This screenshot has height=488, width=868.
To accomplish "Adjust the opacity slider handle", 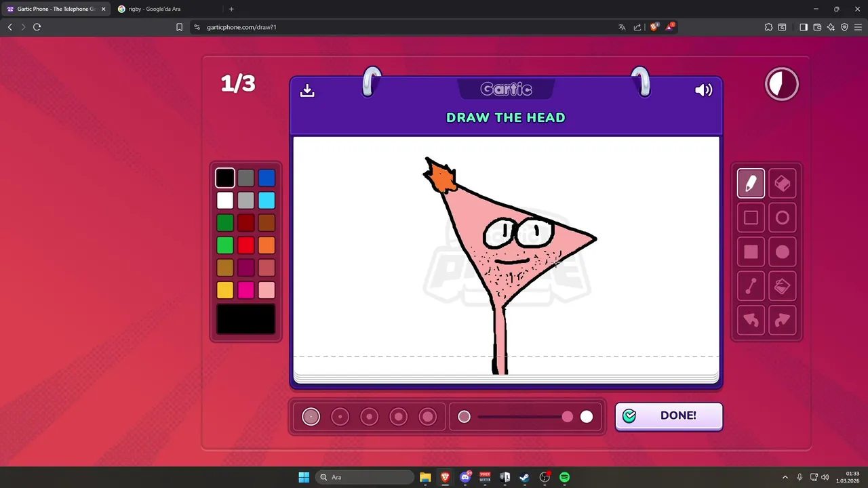I will pos(567,417).
